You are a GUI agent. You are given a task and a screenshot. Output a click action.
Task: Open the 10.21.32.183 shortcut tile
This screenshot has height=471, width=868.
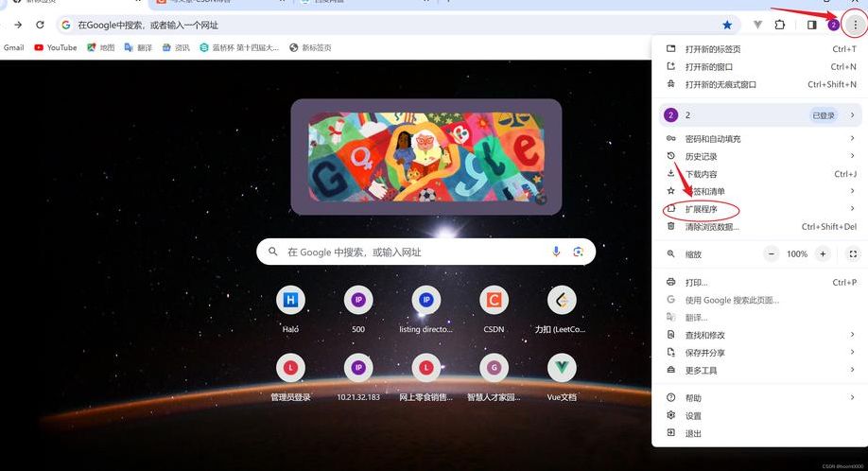pyautogui.click(x=358, y=377)
